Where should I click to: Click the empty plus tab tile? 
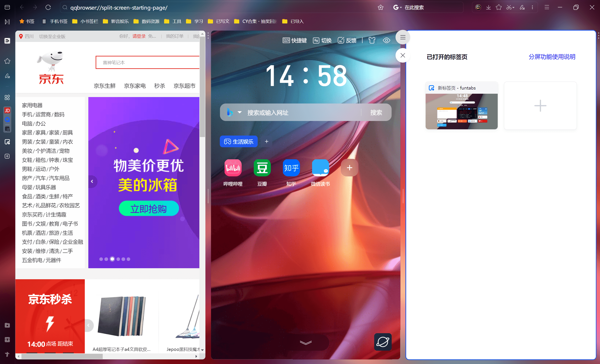pyautogui.click(x=540, y=106)
